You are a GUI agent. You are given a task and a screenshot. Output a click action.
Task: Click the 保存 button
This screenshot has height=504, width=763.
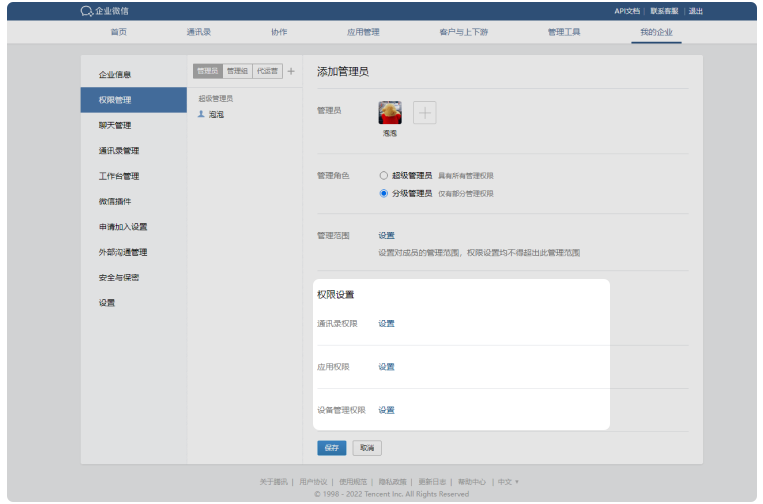[x=331, y=448]
